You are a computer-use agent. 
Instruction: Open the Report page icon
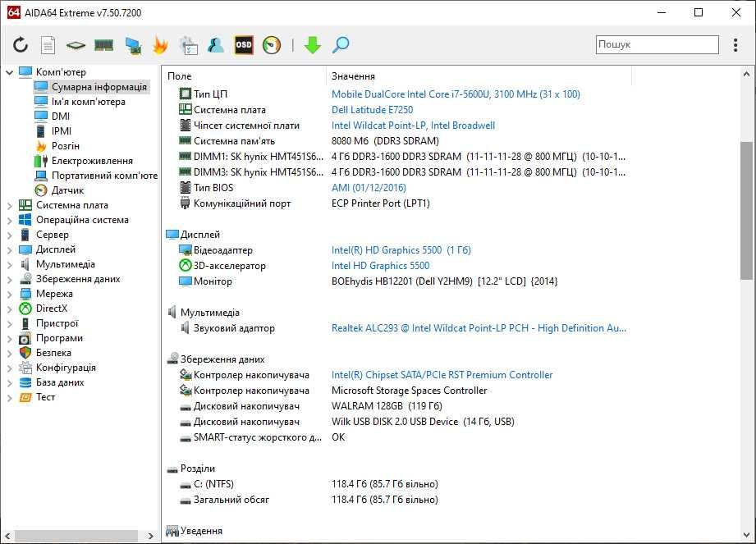click(x=48, y=45)
